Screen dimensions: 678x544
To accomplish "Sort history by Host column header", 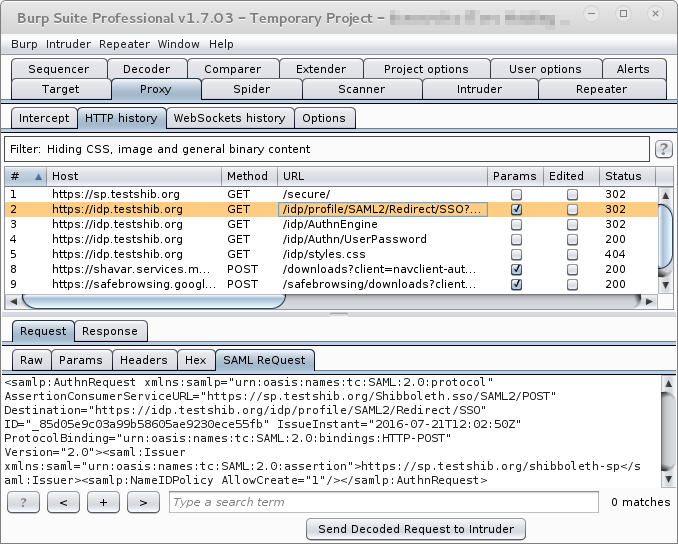I will point(134,176).
